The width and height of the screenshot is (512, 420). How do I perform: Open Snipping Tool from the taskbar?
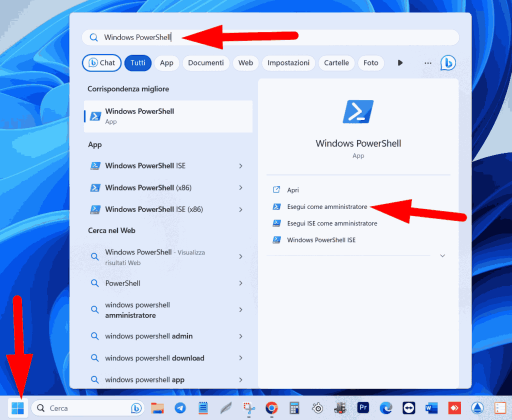coord(249,408)
